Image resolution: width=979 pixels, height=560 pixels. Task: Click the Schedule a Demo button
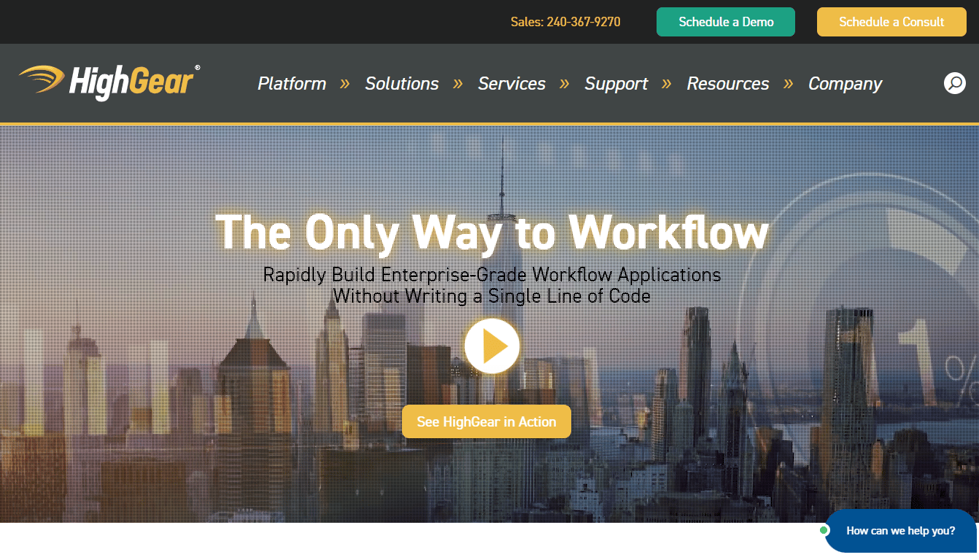pos(726,22)
